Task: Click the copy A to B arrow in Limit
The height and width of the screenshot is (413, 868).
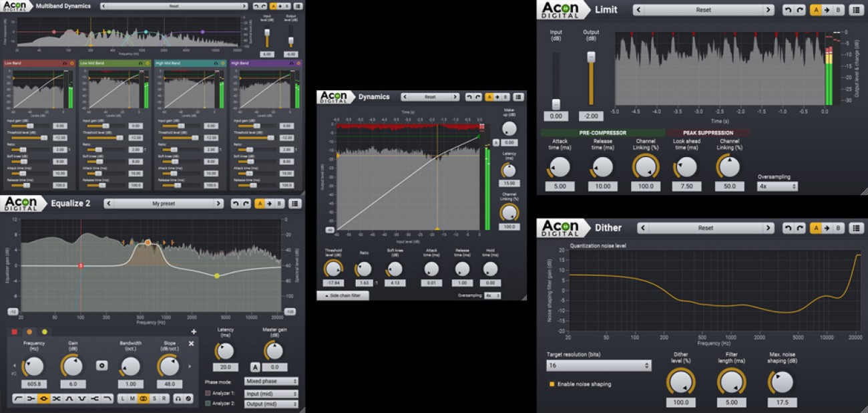Action: tap(827, 9)
